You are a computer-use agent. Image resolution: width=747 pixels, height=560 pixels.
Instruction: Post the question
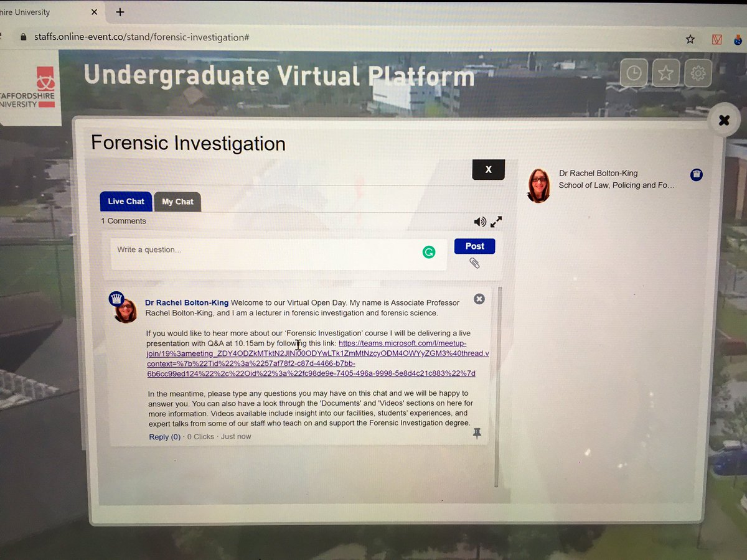click(474, 246)
